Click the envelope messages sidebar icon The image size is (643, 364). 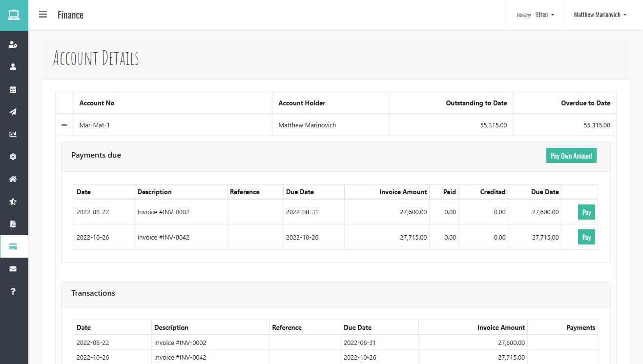tap(13, 269)
